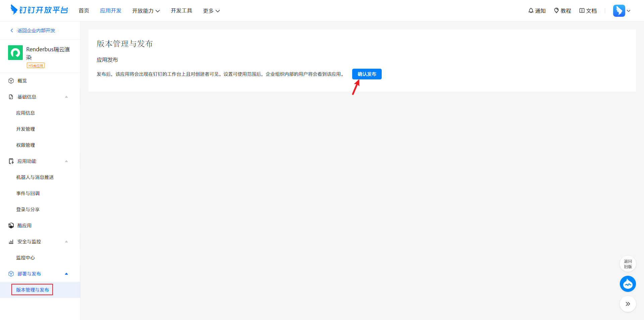This screenshot has width=644, height=320.
Task: Open the 开放能力 dropdown menu
Action: [x=146, y=11]
